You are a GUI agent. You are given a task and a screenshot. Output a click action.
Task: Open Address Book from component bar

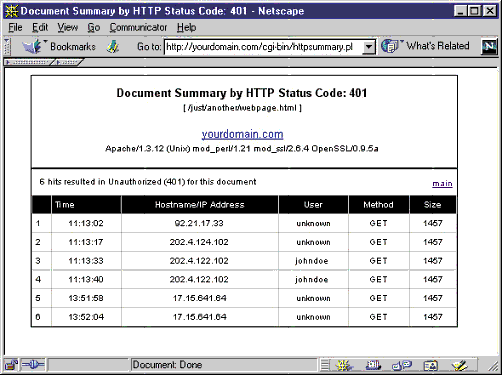point(431,366)
